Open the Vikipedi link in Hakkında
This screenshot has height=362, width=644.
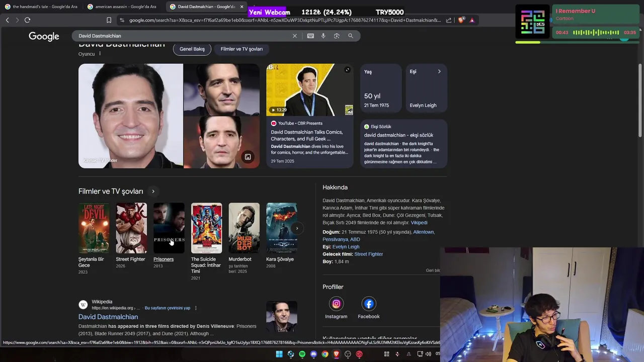pyautogui.click(x=419, y=222)
